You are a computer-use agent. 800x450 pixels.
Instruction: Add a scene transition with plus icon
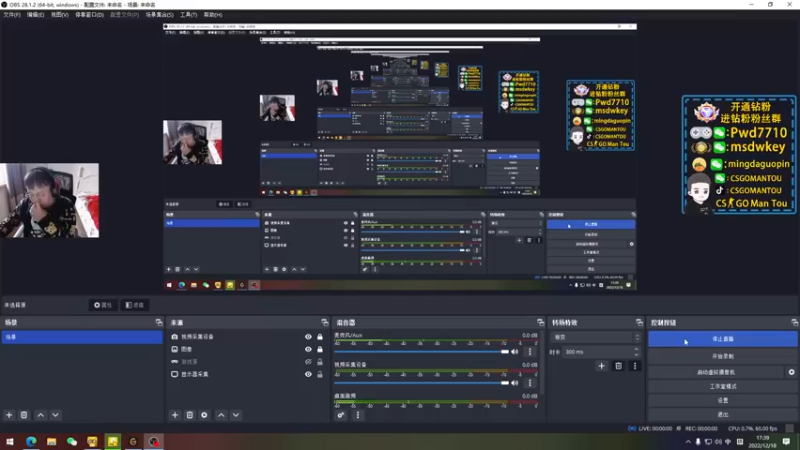(602, 366)
